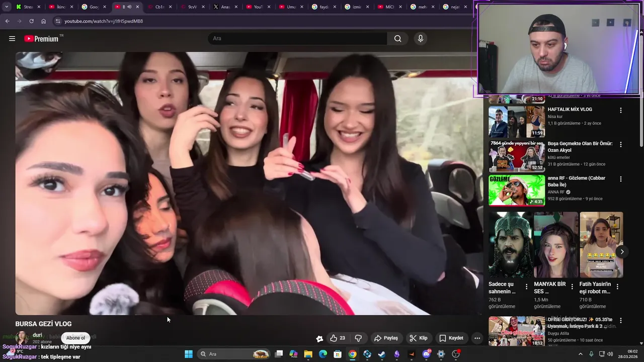This screenshot has width=644, height=362.
Task: Open anna RF Gözleme video thumbnail
Action: (x=517, y=190)
